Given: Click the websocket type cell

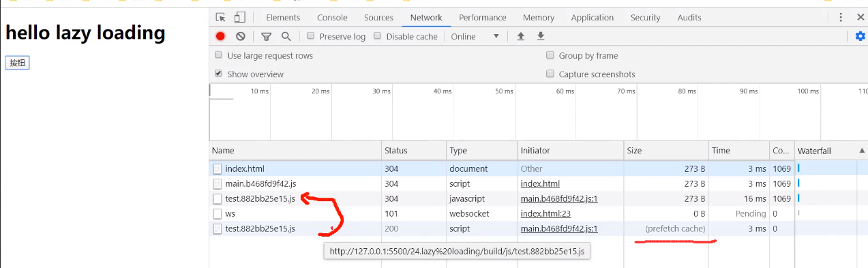Looking at the screenshot, I should (470, 213).
